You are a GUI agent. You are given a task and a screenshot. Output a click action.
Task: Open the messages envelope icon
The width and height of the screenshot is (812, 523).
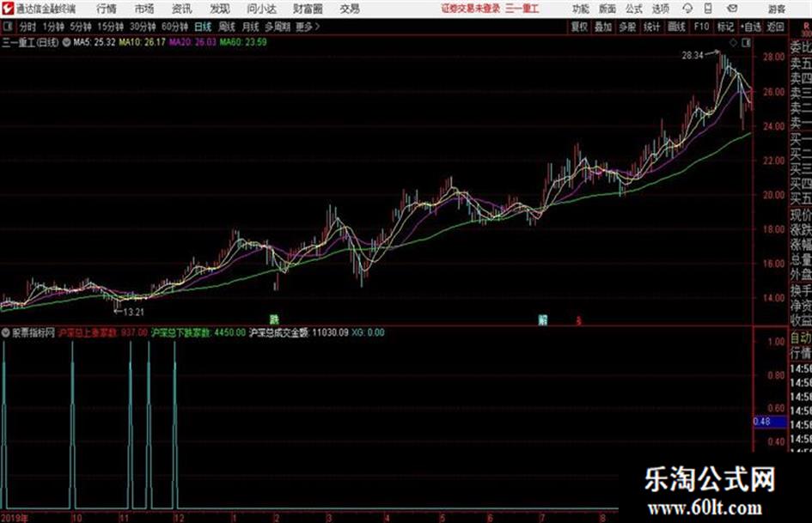732,9
